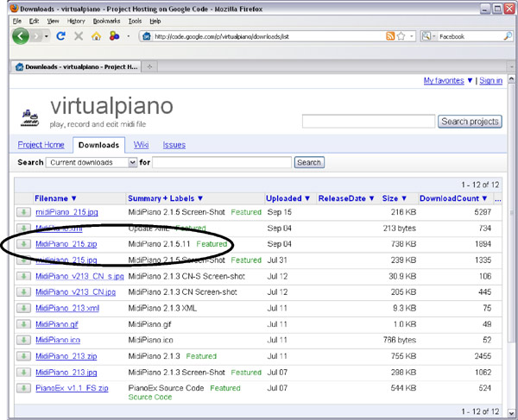Screen dimensions: 518x420
Task: Switch to the Wiki tab
Action: 141,145
